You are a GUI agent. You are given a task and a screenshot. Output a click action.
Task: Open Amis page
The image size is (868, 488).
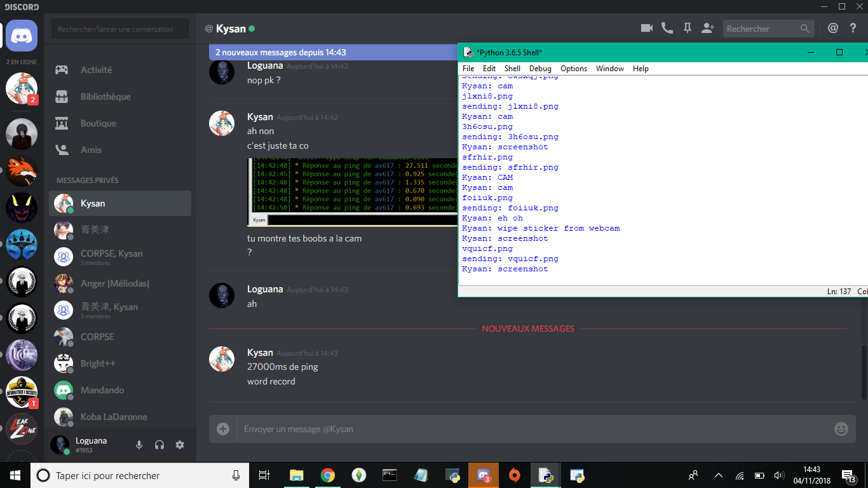120,150
